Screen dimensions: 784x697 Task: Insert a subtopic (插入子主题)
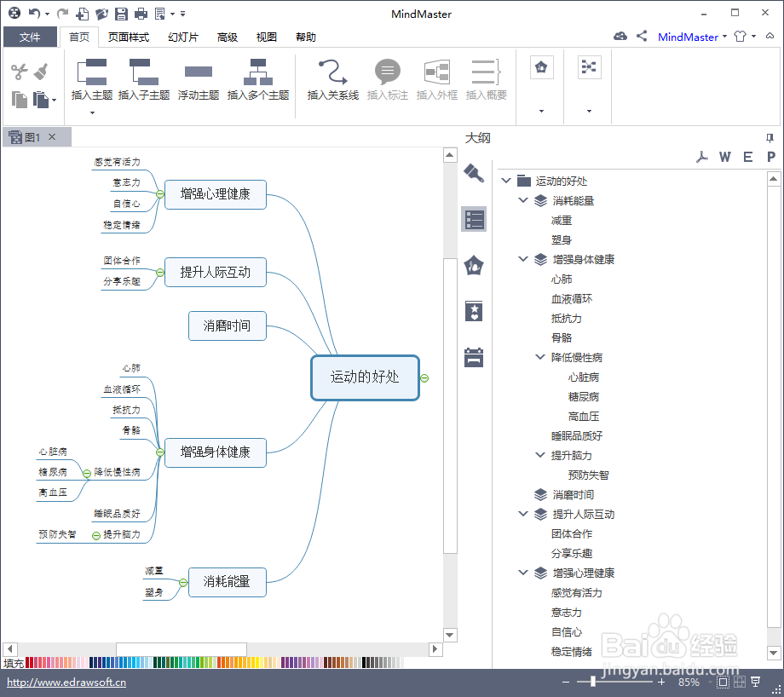(144, 79)
